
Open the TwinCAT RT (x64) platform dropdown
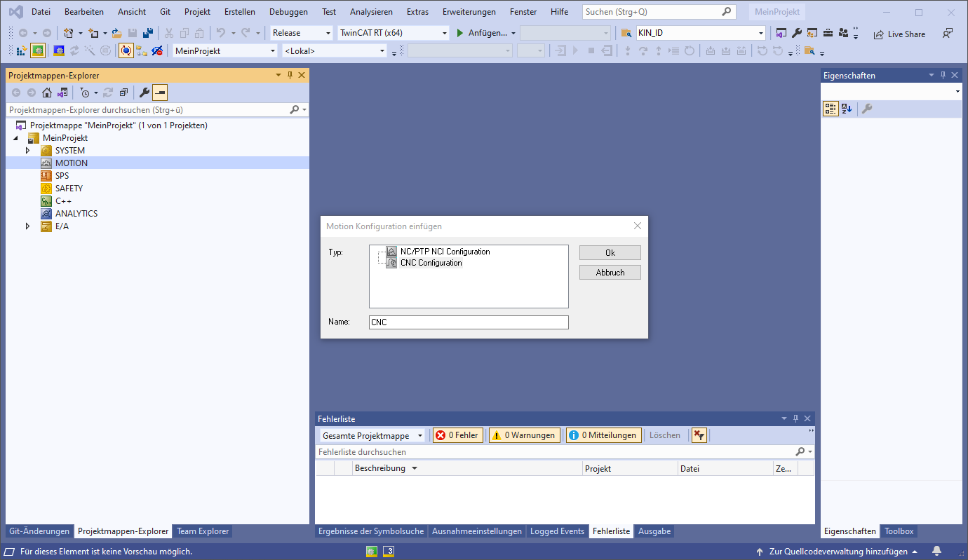(392, 33)
